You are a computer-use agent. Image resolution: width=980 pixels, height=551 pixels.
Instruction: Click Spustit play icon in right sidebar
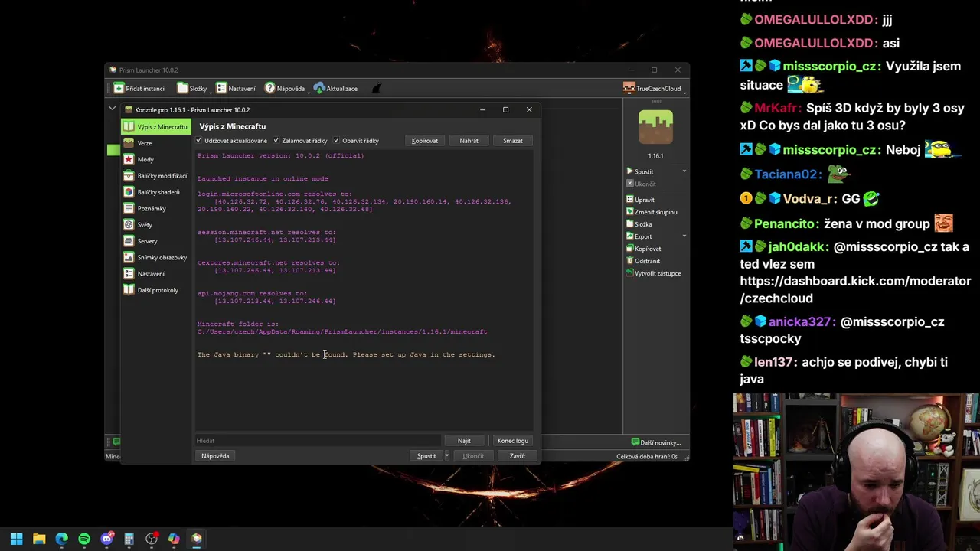coord(630,171)
